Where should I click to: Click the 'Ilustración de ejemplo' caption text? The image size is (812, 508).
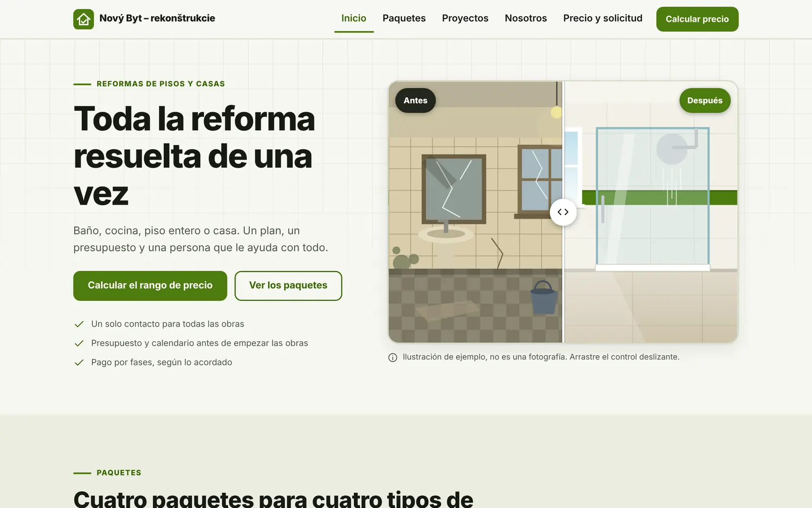(541, 357)
